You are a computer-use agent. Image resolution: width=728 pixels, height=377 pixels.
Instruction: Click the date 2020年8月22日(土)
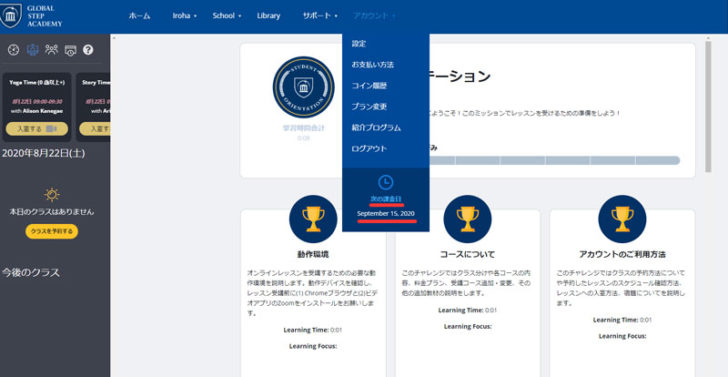[44, 153]
